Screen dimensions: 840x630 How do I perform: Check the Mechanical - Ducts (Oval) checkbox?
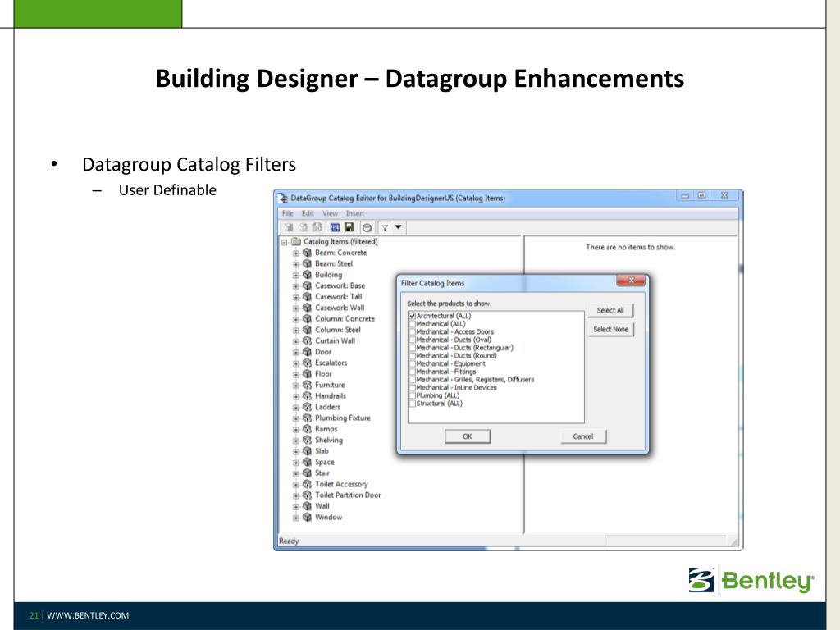(x=412, y=340)
